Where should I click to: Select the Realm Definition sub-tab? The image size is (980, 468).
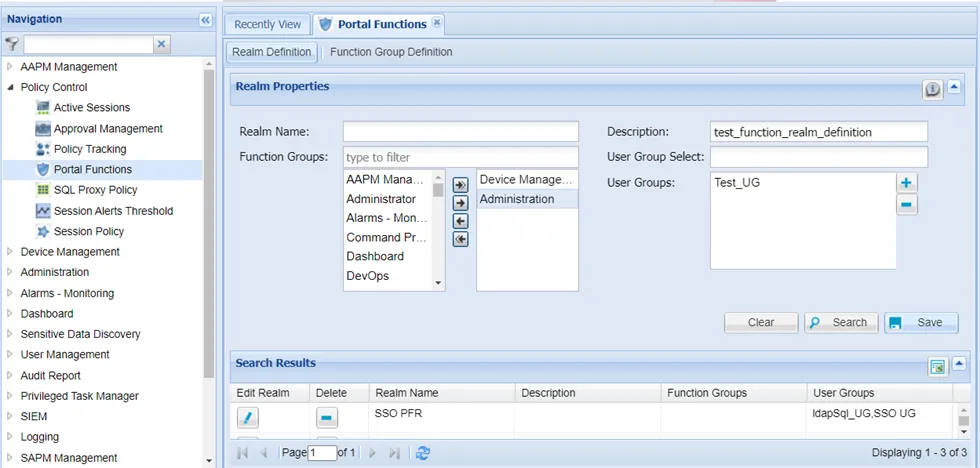pyautogui.click(x=272, y=52)
